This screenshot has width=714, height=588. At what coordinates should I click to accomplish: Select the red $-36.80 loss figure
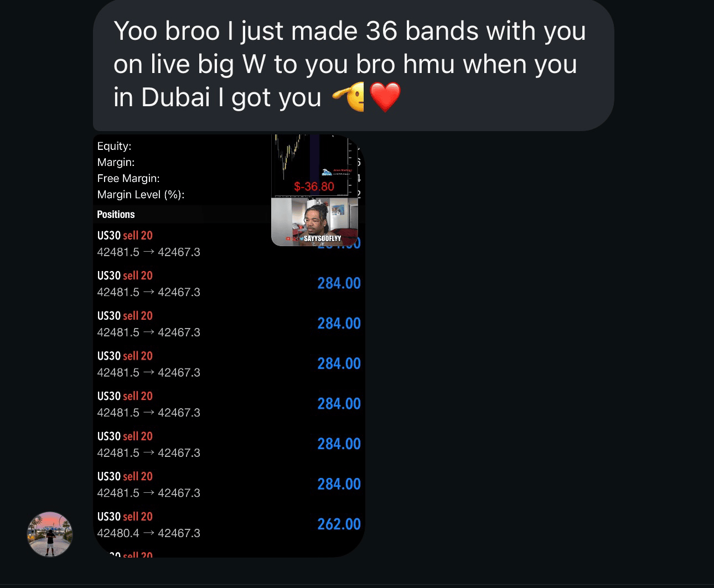[x=314, y=186]
